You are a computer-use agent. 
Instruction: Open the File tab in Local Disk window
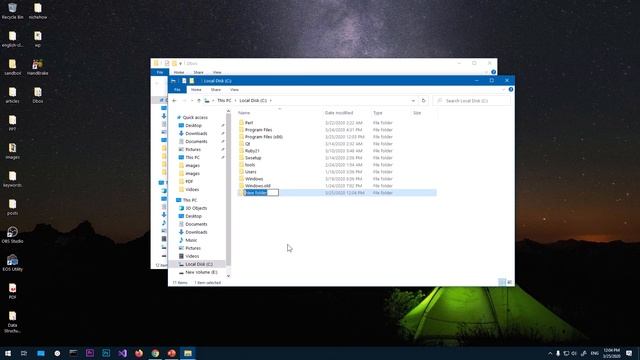(x=177, y=89)
